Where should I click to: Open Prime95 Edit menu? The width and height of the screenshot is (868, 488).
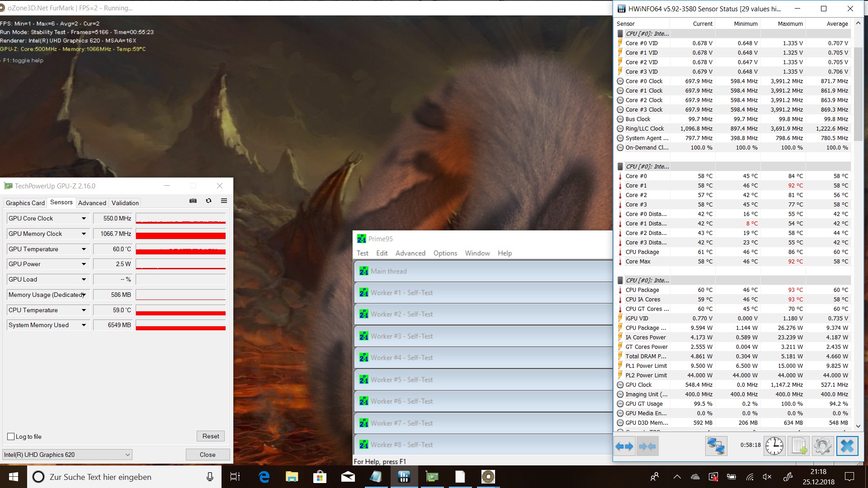[382, 253]
